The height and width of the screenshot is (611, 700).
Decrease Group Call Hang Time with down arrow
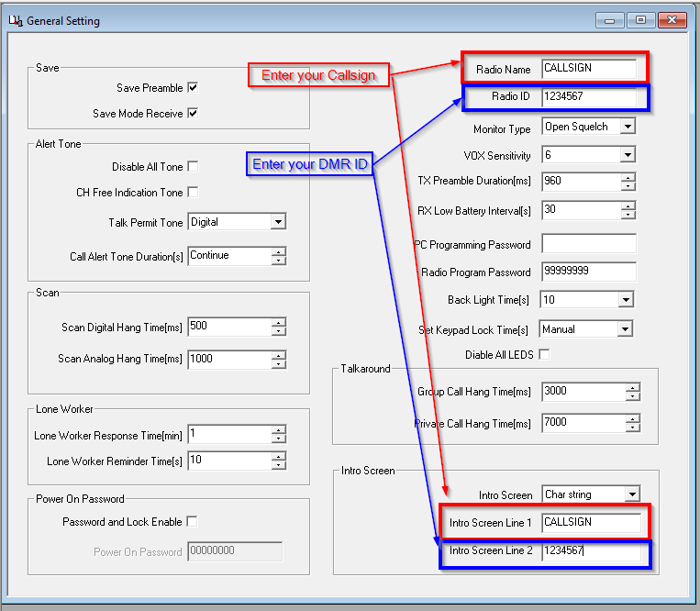point(633,396)
